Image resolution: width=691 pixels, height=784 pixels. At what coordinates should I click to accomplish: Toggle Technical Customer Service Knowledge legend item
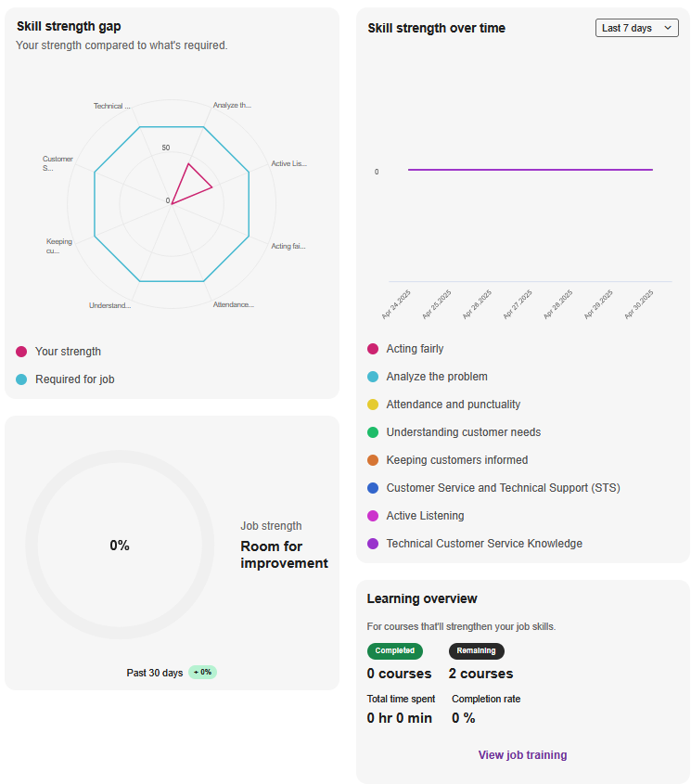click(x=484, y=544)
